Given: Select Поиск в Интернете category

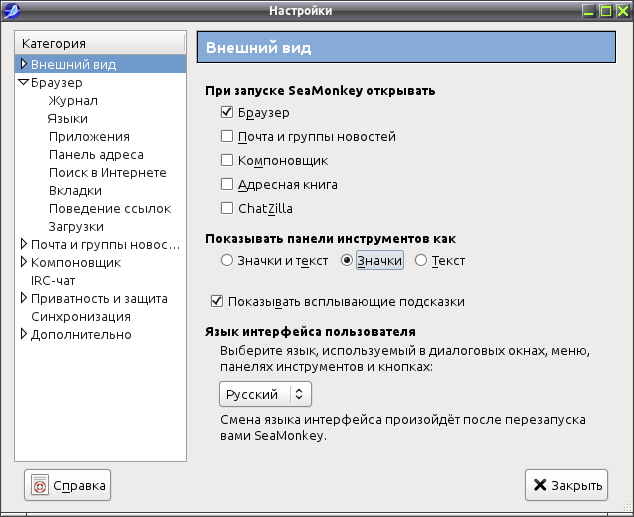Looking at the screenshot, I should [x=108, y=173].
